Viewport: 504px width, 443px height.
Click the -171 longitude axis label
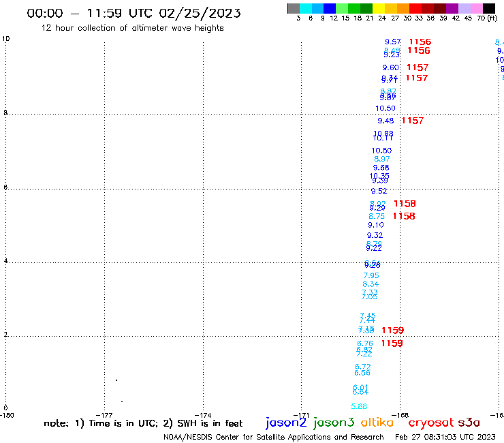301,415
